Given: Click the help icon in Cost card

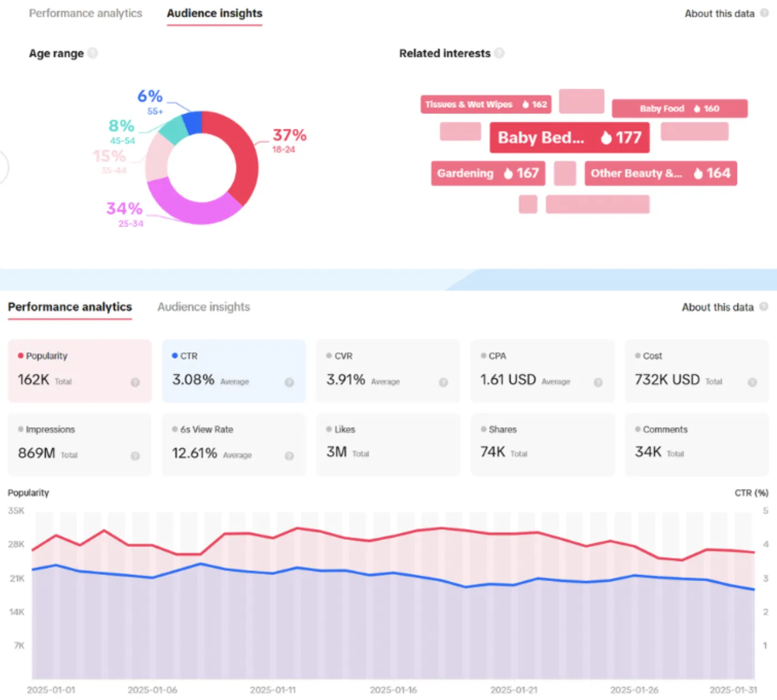Looking at the screenshot, I should 752,382.
